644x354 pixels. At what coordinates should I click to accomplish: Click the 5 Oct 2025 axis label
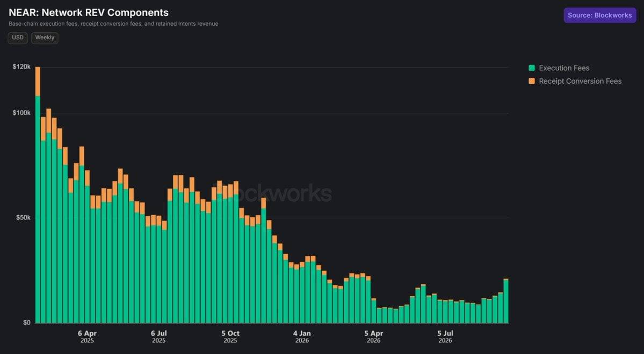[230, 337]
